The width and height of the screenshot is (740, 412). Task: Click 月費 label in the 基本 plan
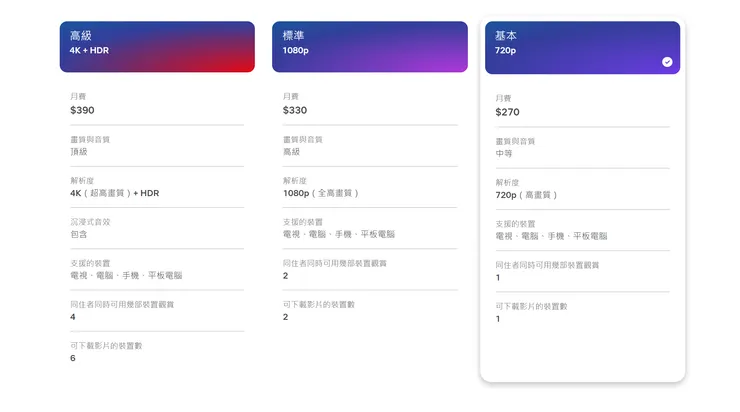tap(503, 99)
